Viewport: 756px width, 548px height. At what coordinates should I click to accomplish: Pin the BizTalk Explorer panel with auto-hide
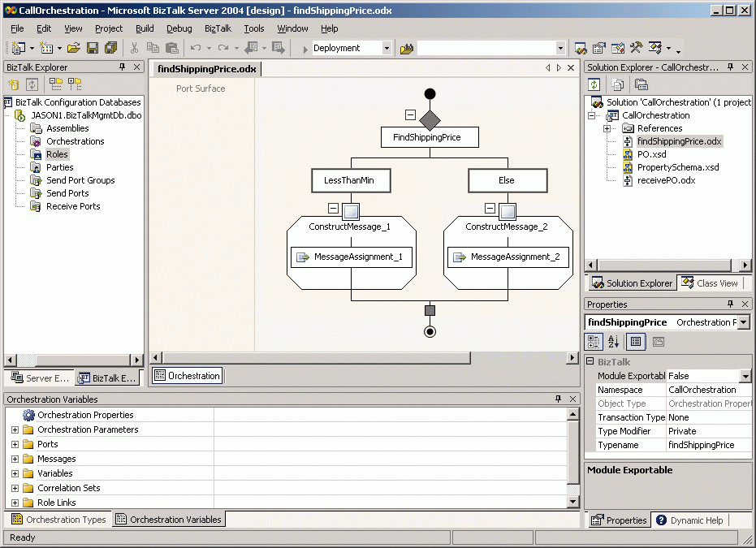click(123, 67)
